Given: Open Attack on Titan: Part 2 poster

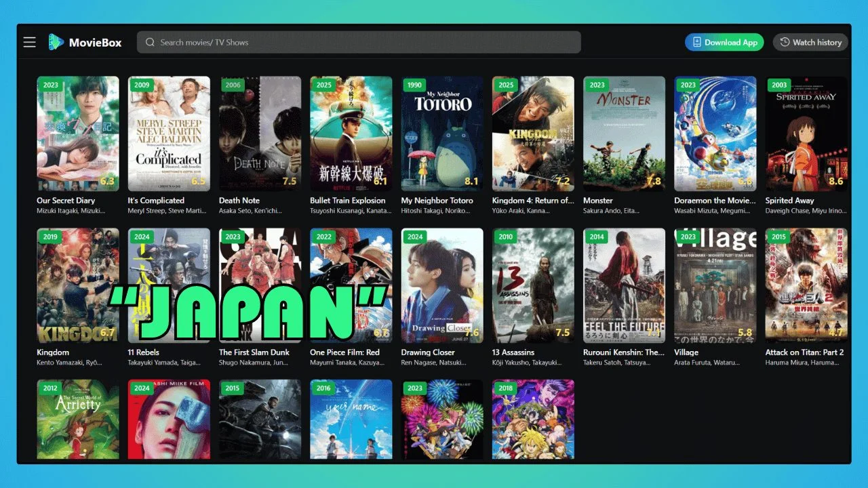Looking at the screenshot, I should [x=806, y=285].
